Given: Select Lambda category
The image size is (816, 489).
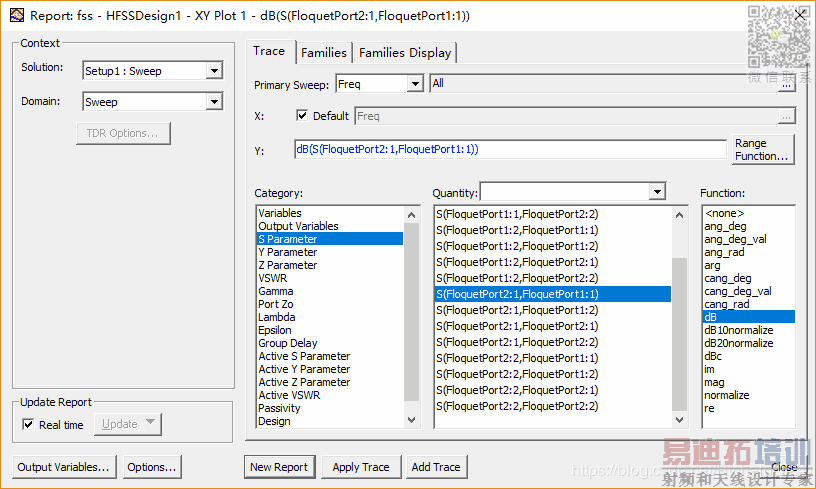Looking at the screenshot, I should [276, 317].
